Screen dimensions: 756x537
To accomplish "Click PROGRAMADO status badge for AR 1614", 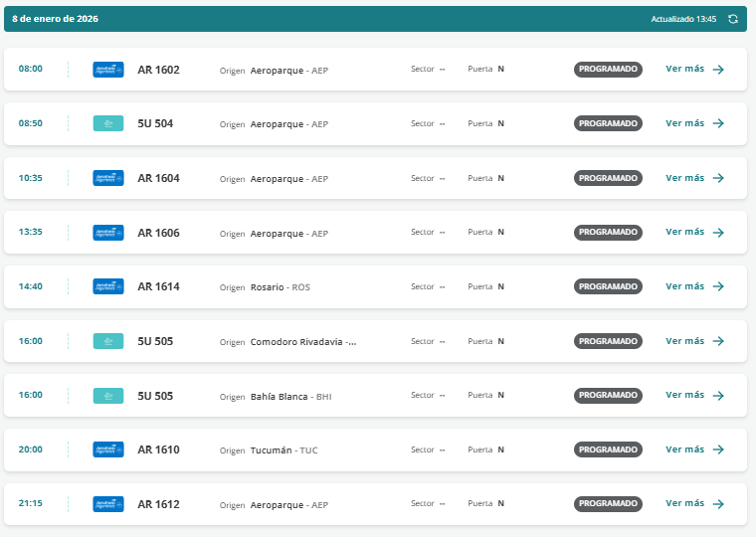I will click(608, 286).
